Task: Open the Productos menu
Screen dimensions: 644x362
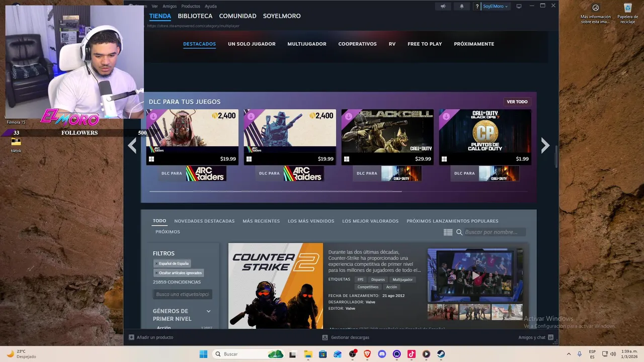Action: coord(191,6)
